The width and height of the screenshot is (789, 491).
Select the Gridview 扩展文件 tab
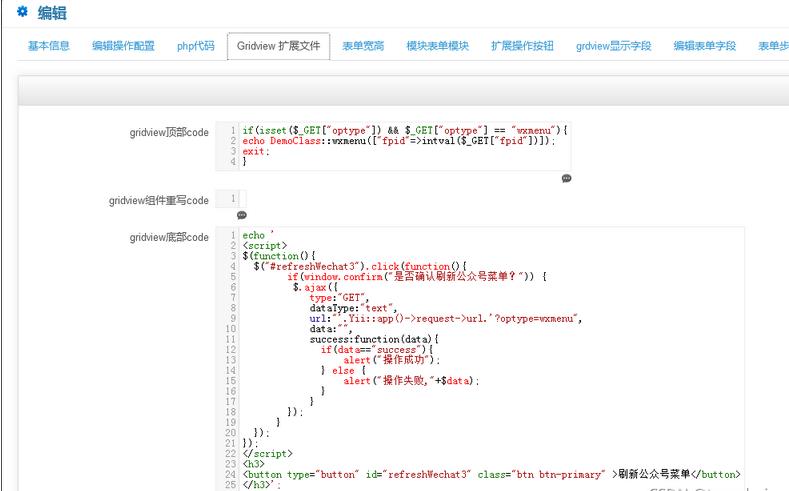point(278,46)
